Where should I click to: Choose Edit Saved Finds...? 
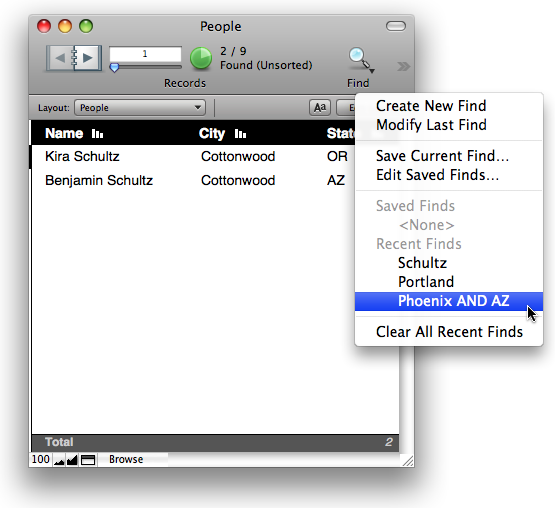click(x=437, y=175)
